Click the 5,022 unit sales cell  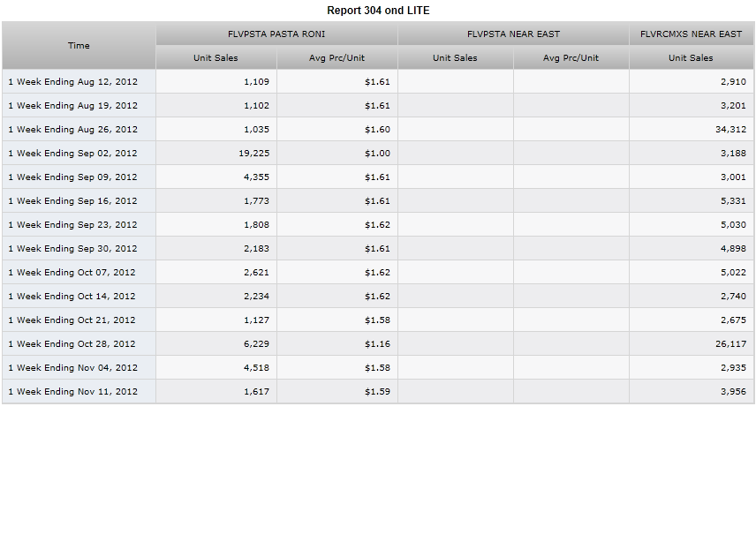692,272
